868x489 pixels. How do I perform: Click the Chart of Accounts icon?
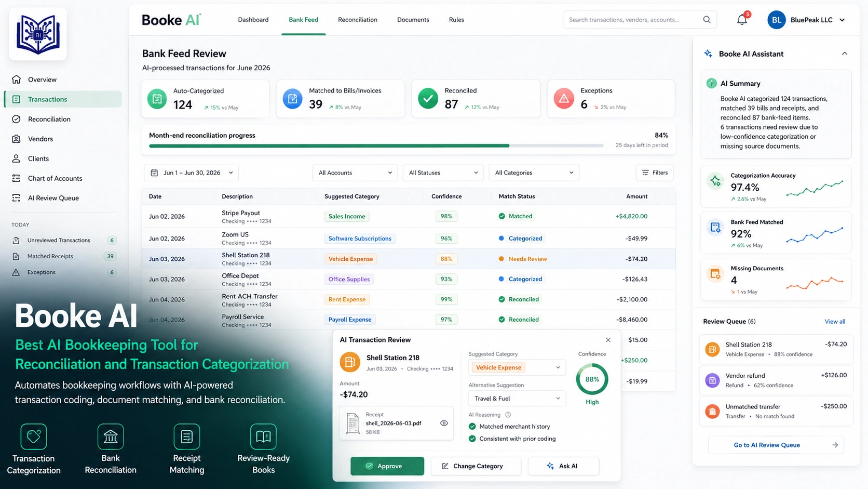(17, 178)
